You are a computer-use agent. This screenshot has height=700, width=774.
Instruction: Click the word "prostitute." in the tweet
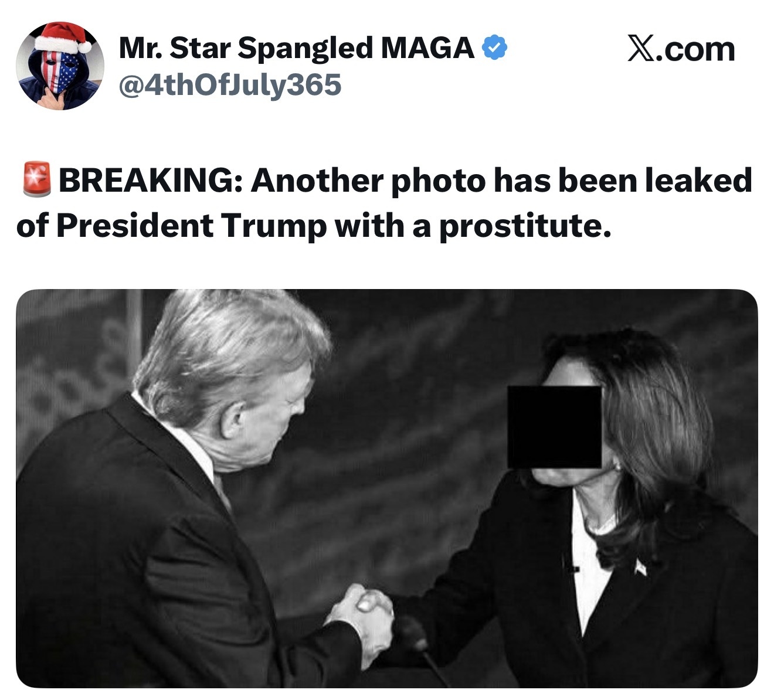coord(525,226)
